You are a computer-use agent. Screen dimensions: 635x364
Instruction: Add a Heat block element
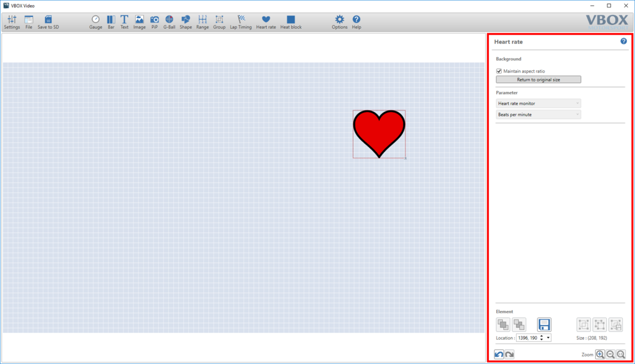pos(291,22)
